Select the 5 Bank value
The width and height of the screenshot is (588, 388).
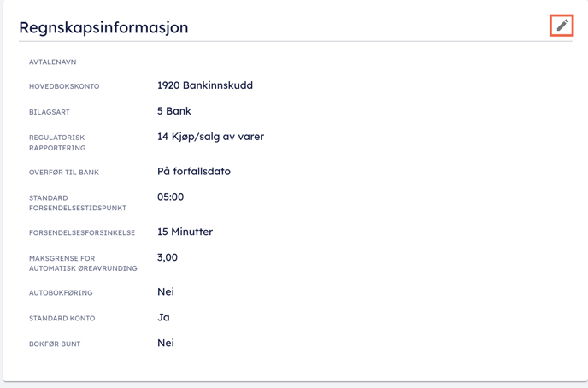pos(174,111)
